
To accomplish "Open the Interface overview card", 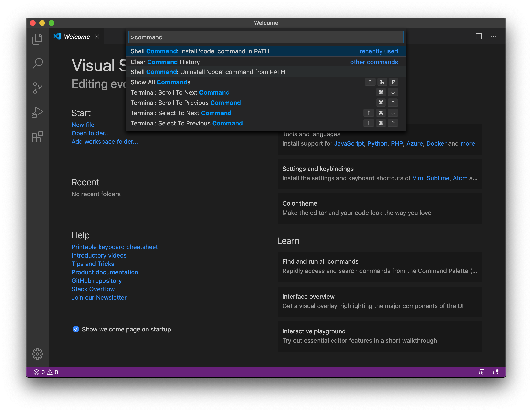I will click(380, 302).
